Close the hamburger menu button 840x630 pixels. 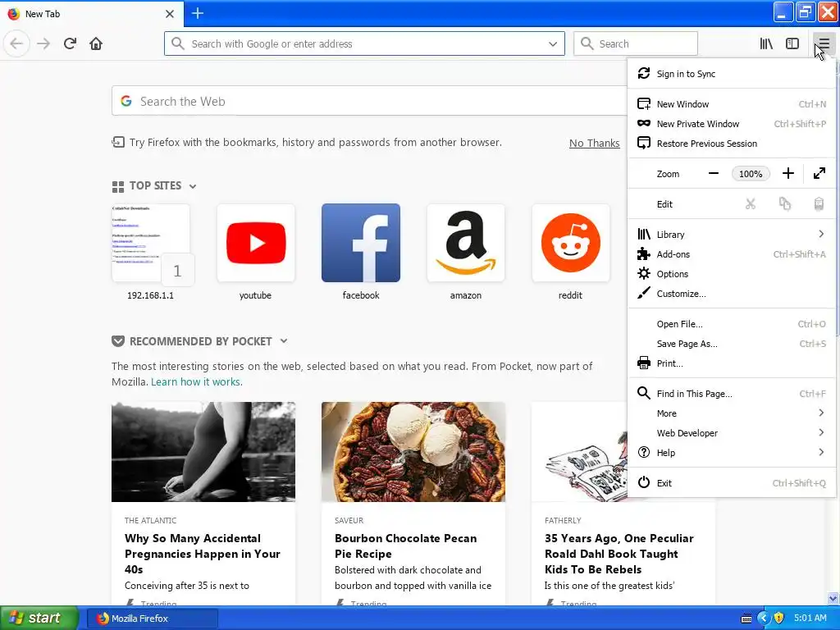(824, 43)
